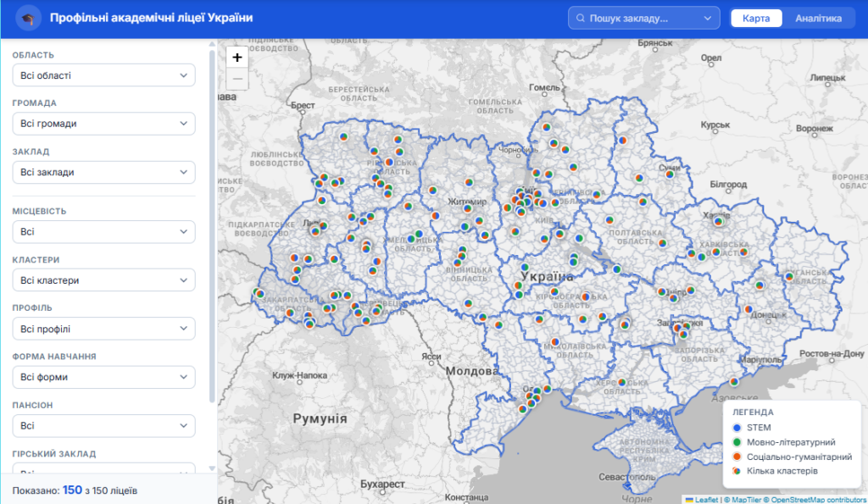868x504 pixels.
Task: Click the sidebar scroll-up arrow
Action: click(x=212, y=44)
